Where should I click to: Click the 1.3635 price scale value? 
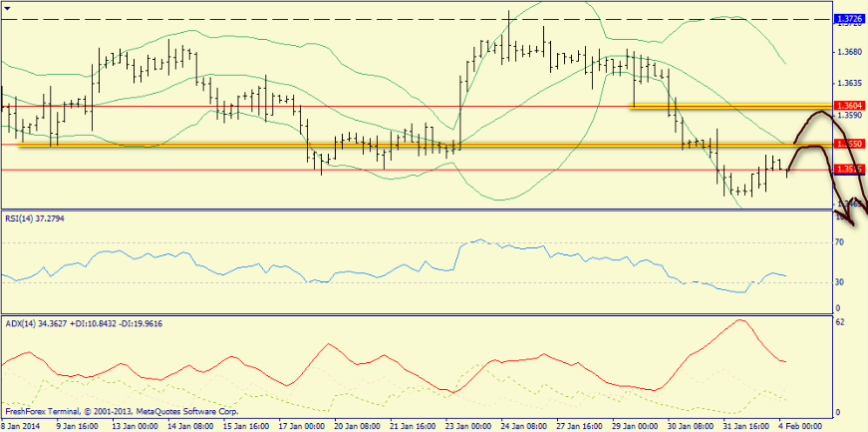(850, 84)
